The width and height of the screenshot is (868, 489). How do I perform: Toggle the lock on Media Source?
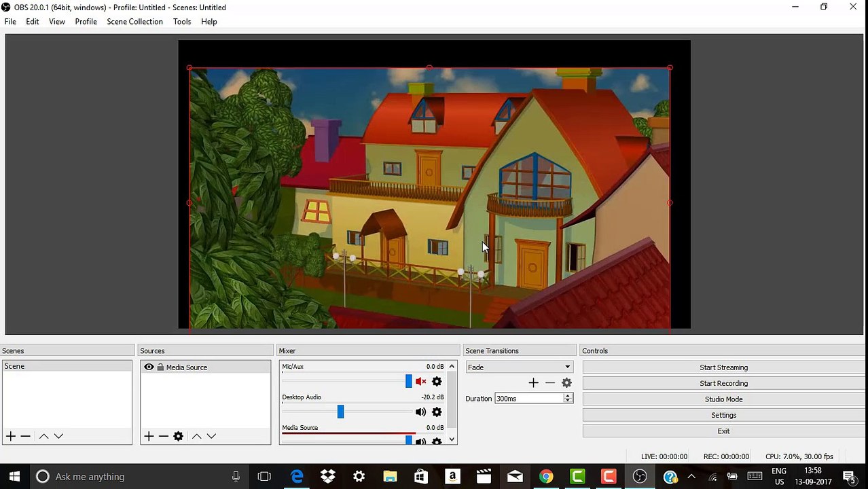pos(160,367)
